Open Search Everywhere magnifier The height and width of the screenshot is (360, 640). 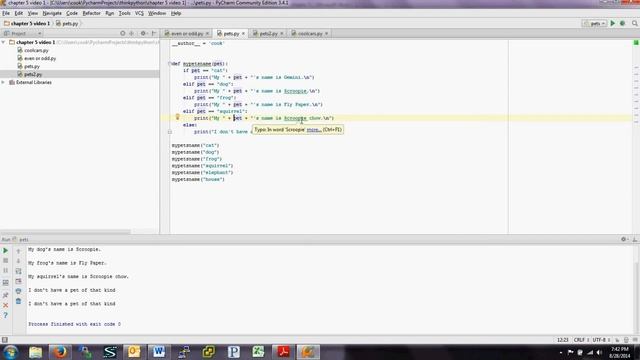tap(635, 24)
